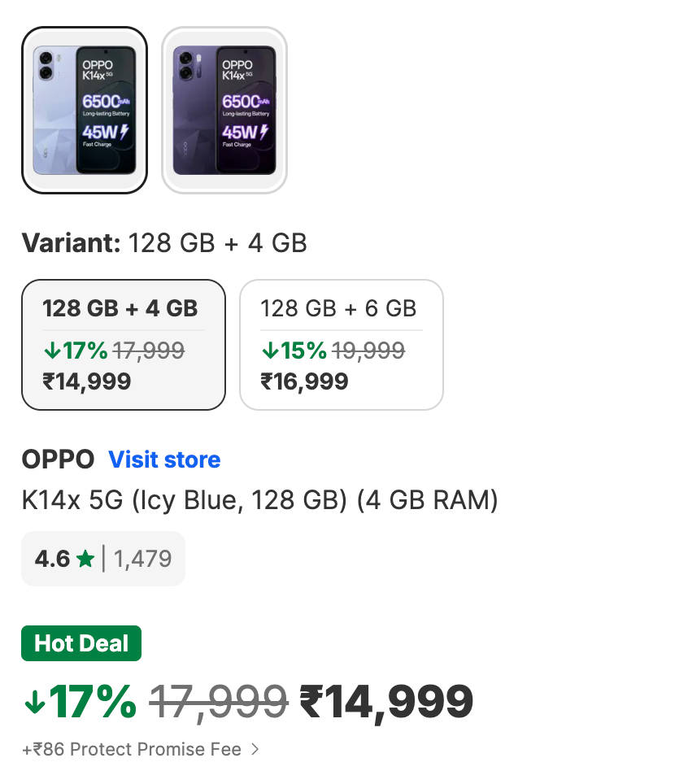Image resolution: width=688 pixels, height=784 pixels.
Task: Select the 128 GB + 4 GB variant
Action: tap(123, 345)
